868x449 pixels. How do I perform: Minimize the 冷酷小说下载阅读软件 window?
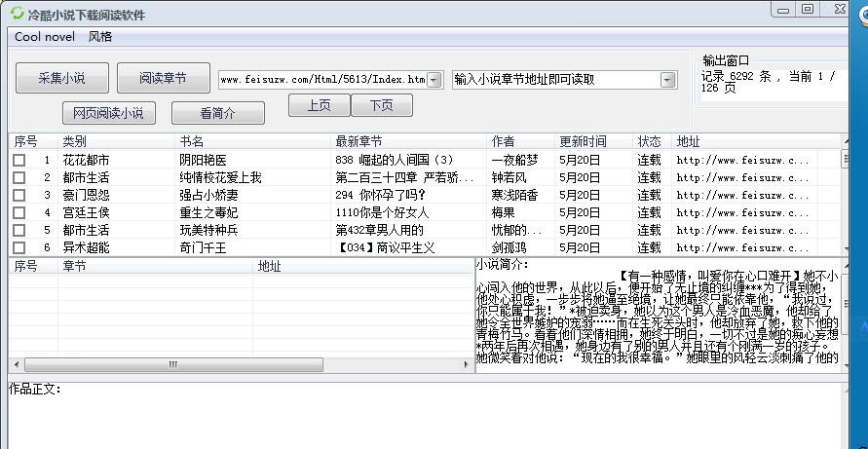click(x=782, y=10)
